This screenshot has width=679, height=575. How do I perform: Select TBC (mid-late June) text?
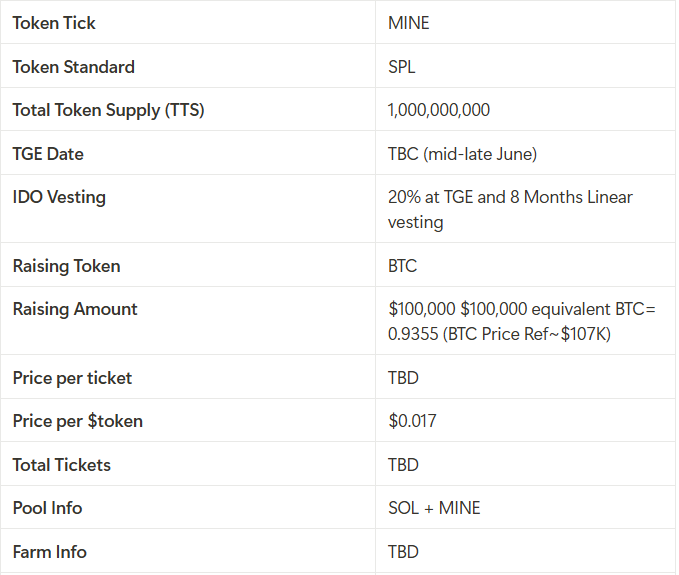(462, 154)
